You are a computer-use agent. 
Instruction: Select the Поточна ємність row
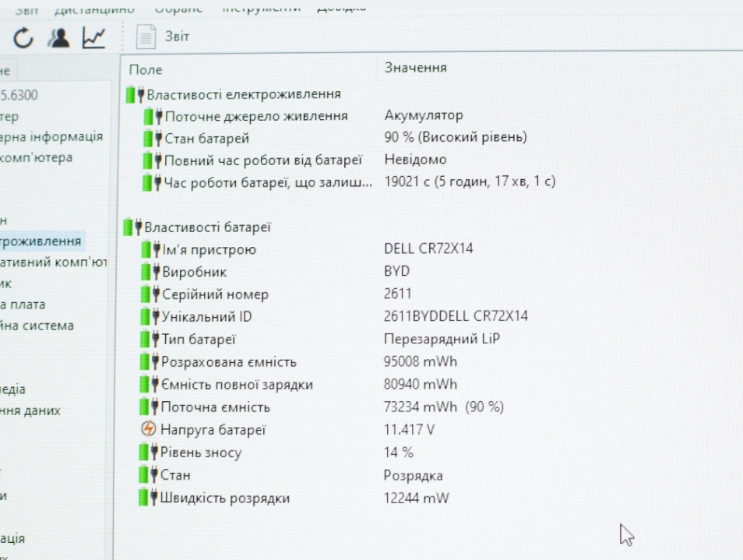coord(215,407)
